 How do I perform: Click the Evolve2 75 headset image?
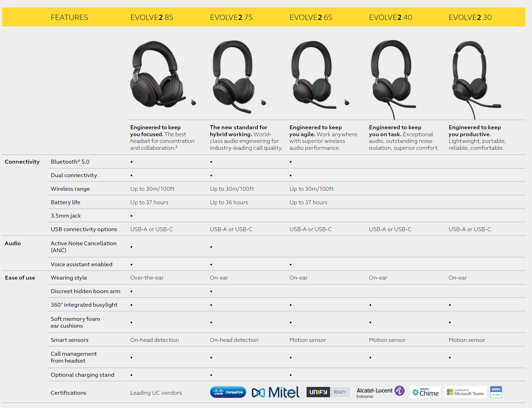click(x=233, y=76)
